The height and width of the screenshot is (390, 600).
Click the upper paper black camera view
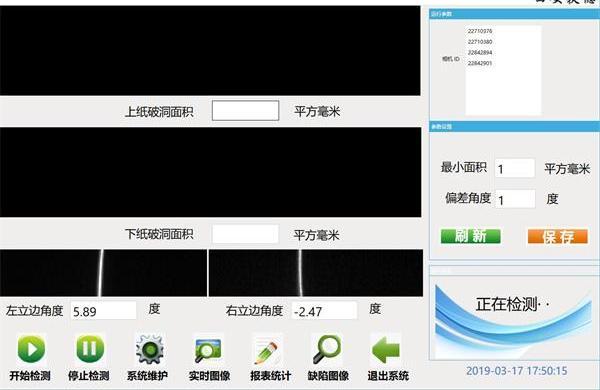(x=210, y=51)
